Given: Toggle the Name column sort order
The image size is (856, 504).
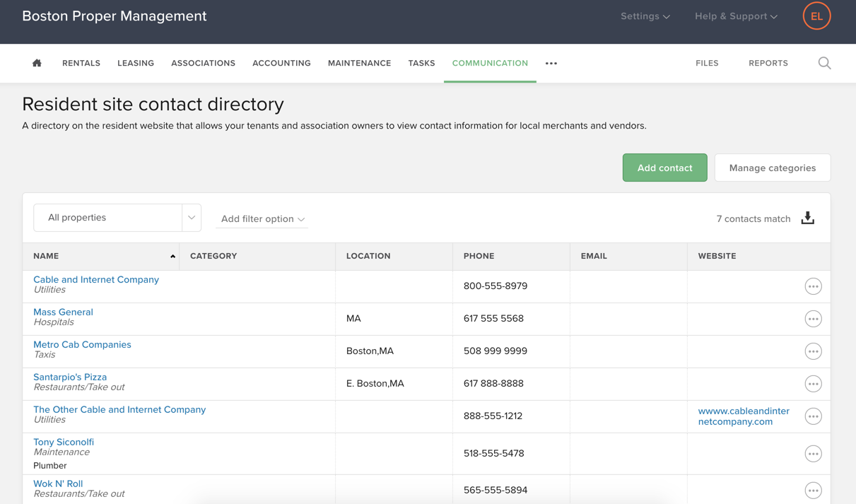Looking at the screenshot, I should [x=172, y=256].
